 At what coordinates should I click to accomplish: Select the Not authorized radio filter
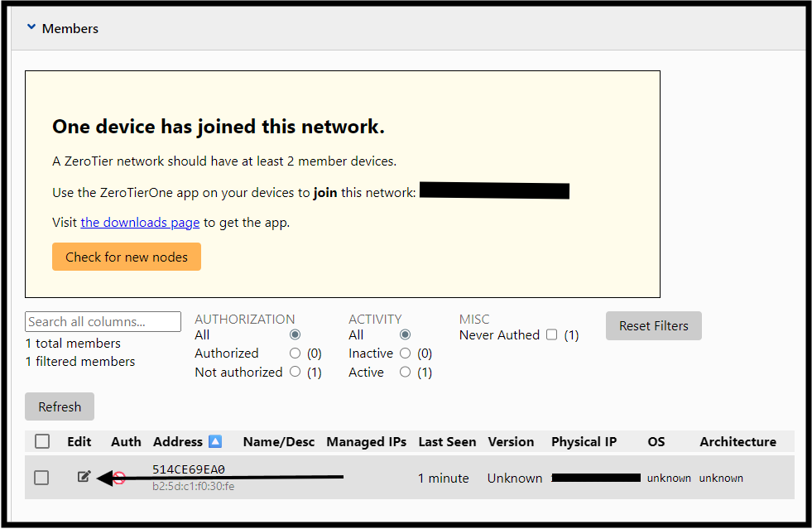295,373
